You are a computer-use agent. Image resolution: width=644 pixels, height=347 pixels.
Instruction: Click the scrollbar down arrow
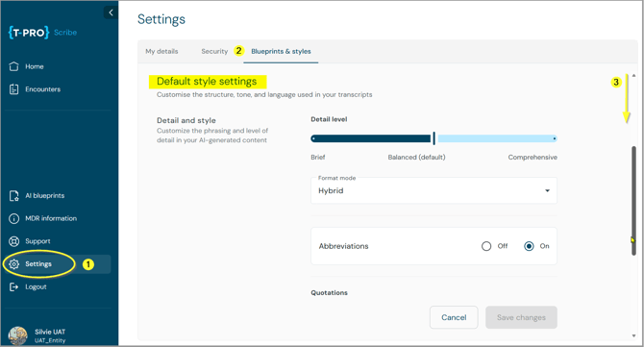pos(633,335)
